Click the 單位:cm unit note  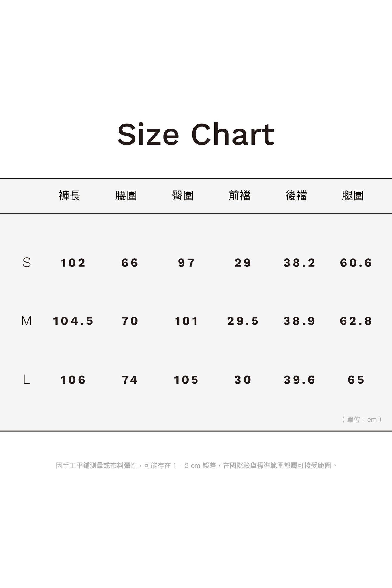(362, 420)
